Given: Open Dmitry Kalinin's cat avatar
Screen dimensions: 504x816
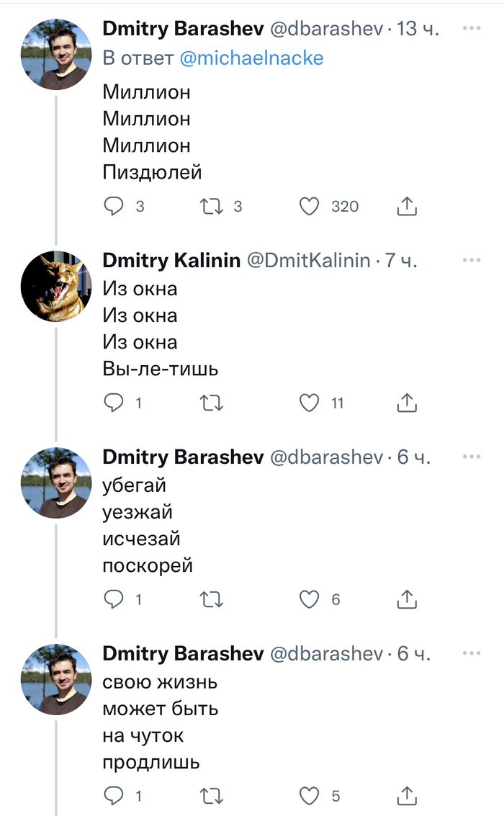Looking at the screenshot, I should (x=56, y=286).
